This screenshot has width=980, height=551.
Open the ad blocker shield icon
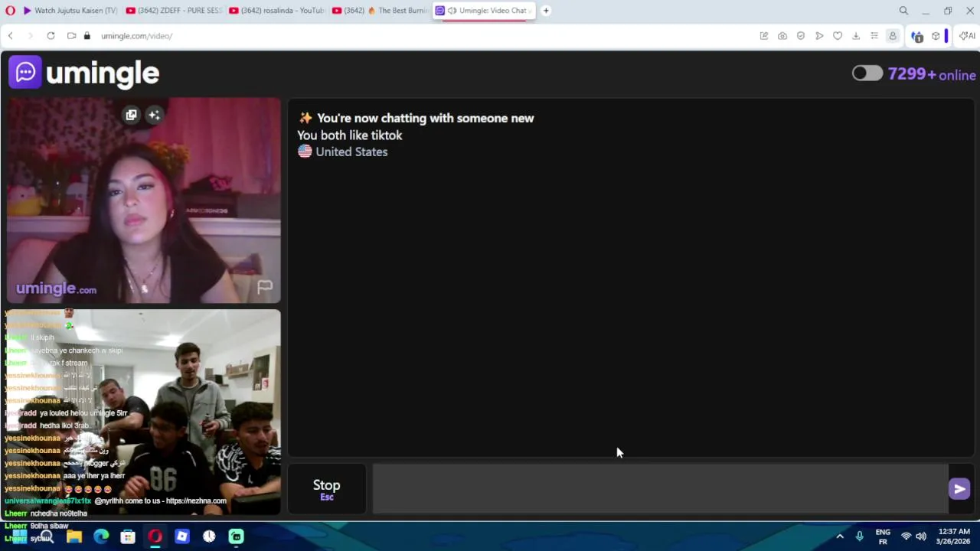click(x=801, y=36)
